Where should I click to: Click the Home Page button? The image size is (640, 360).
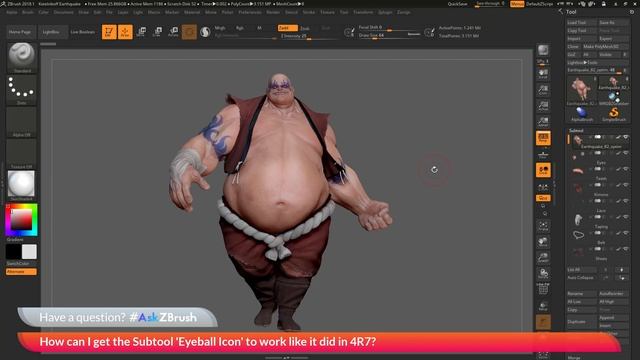pyautogui.click(x=20, y=32)
